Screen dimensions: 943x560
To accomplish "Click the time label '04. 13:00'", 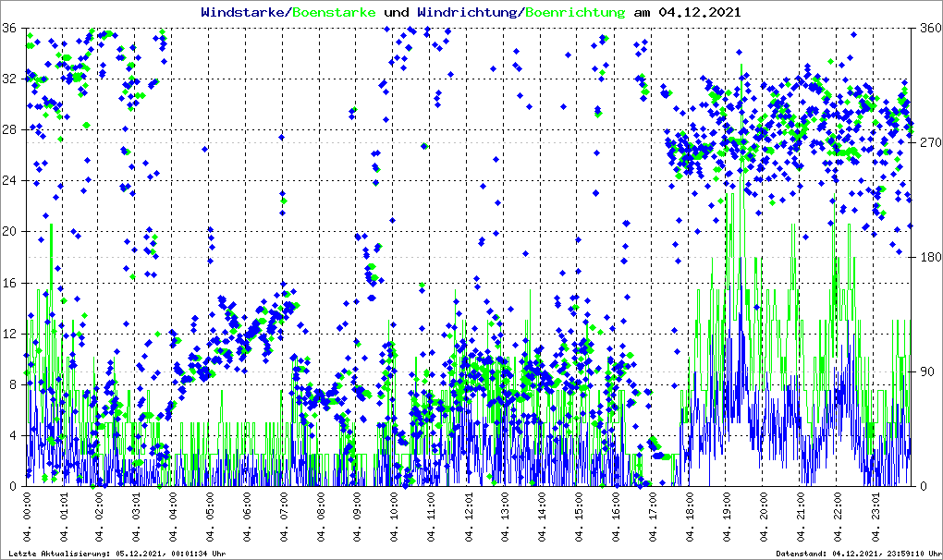I will click(505, 517).
